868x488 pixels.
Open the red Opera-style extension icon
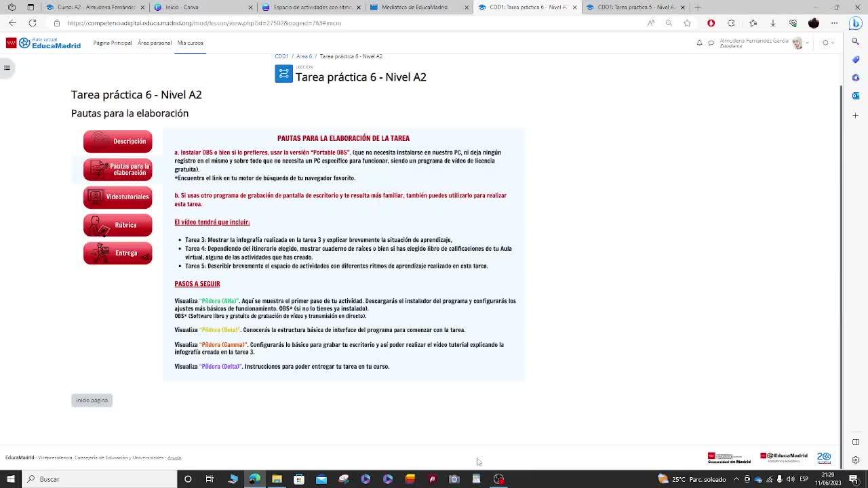click(x=711, y=23)
